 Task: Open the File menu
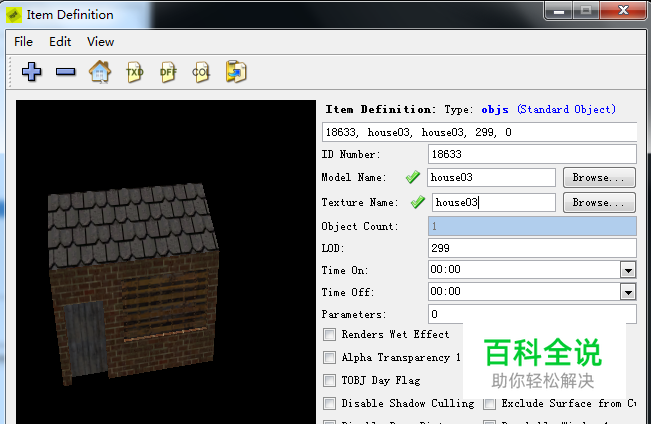23,42
